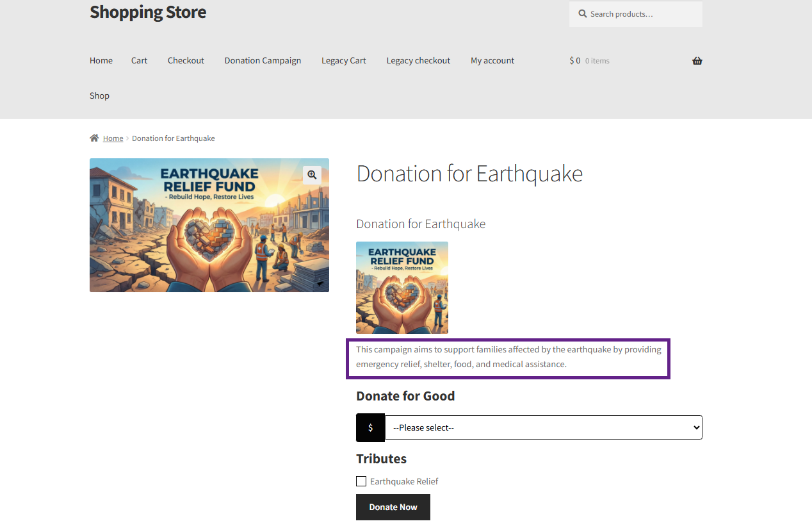Viewport: 812px width, 528px height.
Task: Select the Legacy Cart menu item
Action: [x=344, y=60]
